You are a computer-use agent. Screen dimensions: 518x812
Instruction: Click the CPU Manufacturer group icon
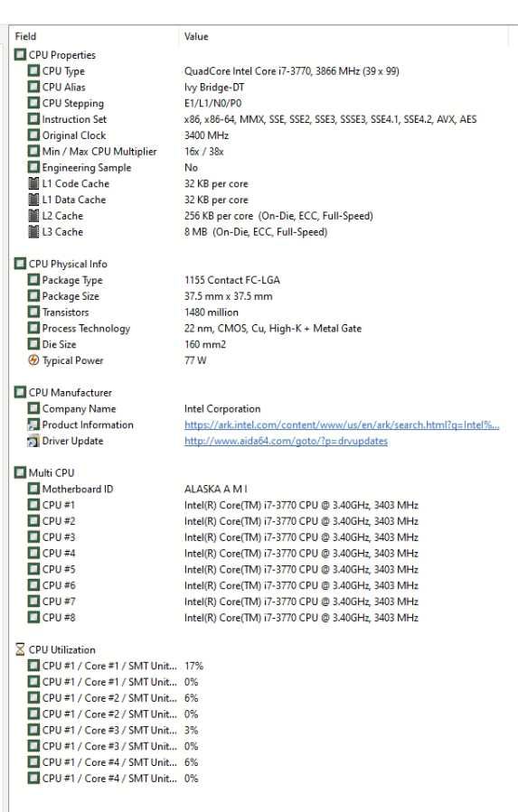[20, 392]
